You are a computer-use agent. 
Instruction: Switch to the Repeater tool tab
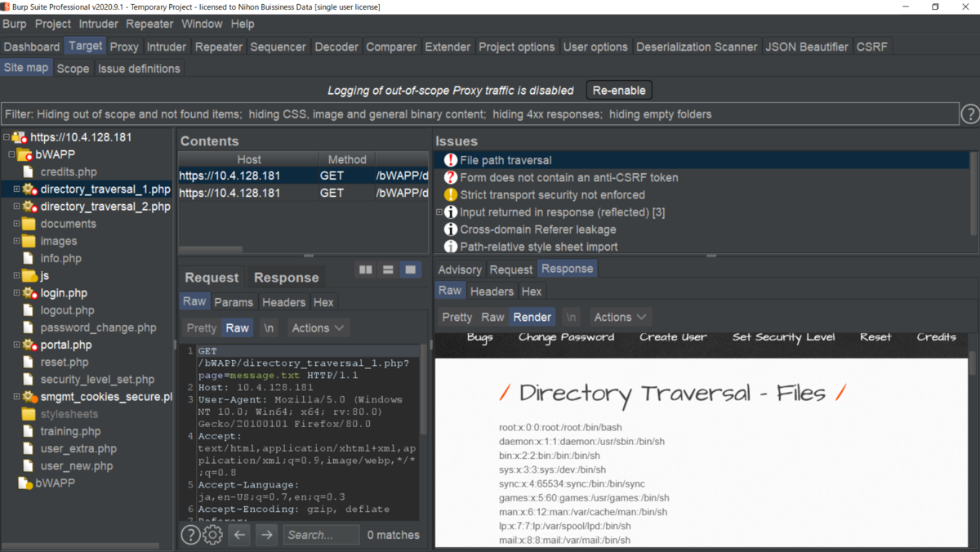click(x=219, y=47)
